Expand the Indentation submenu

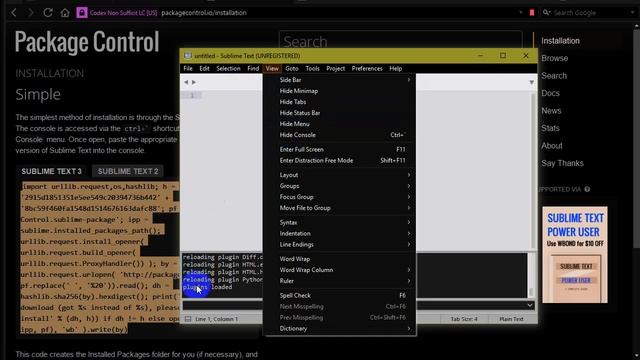click(340, 233)
